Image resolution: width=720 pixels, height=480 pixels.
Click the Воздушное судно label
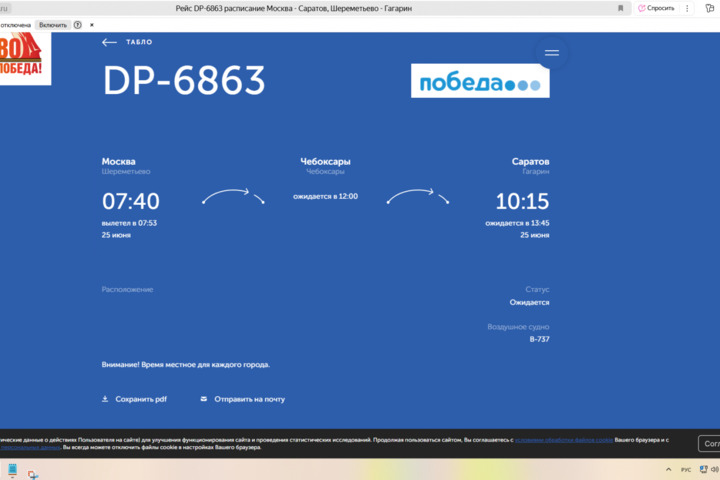coord(518,327)
